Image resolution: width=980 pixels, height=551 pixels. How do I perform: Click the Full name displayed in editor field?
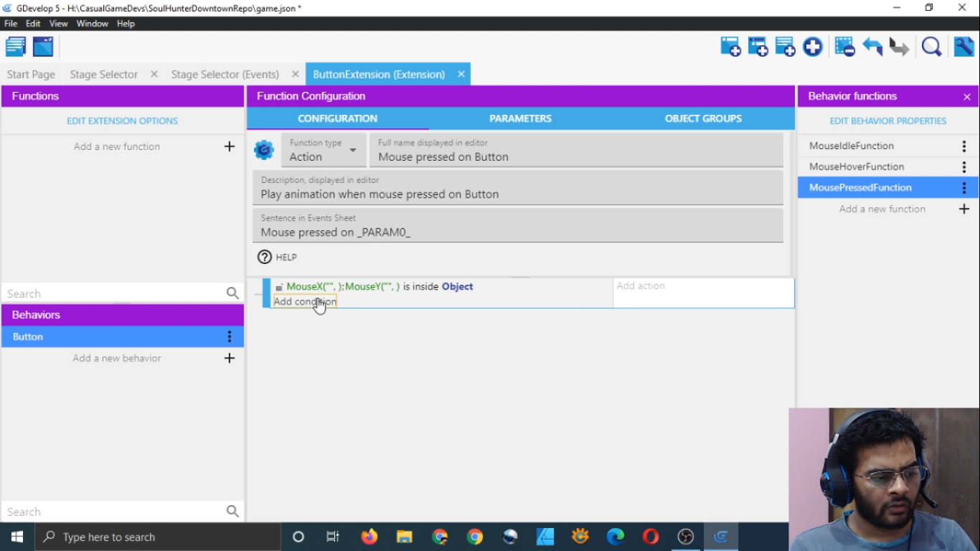click(576, 151)
